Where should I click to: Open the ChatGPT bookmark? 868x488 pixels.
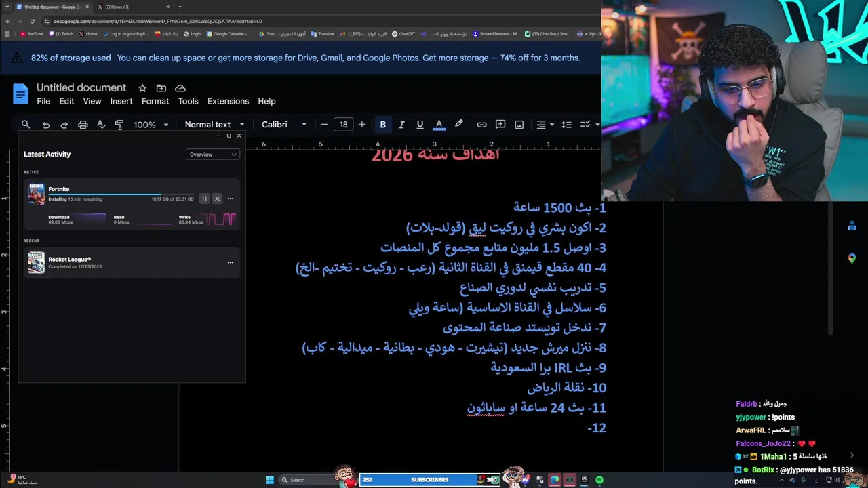(x=404, y=34)
